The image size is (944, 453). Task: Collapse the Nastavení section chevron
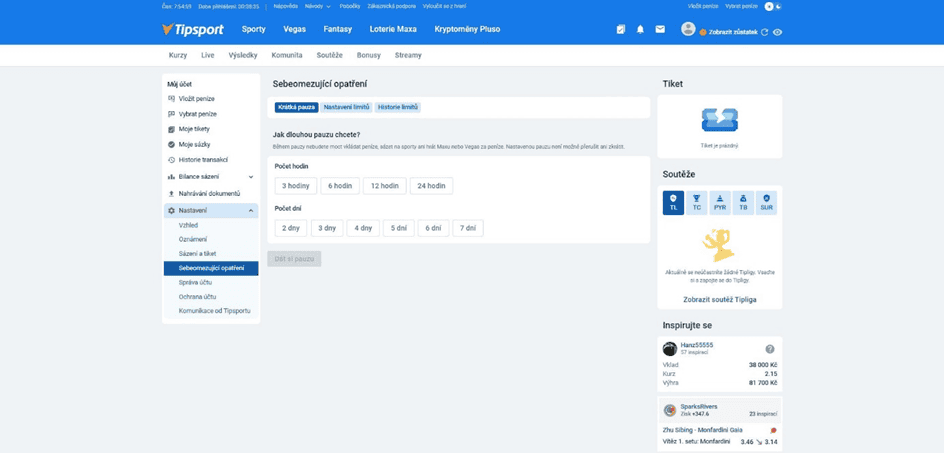[251, 211]
